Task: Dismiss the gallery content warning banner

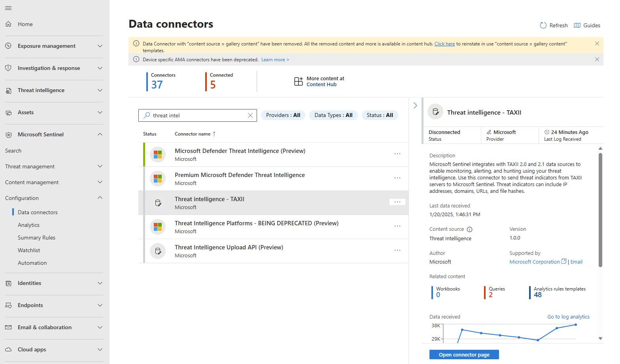Action: [597, 43]
